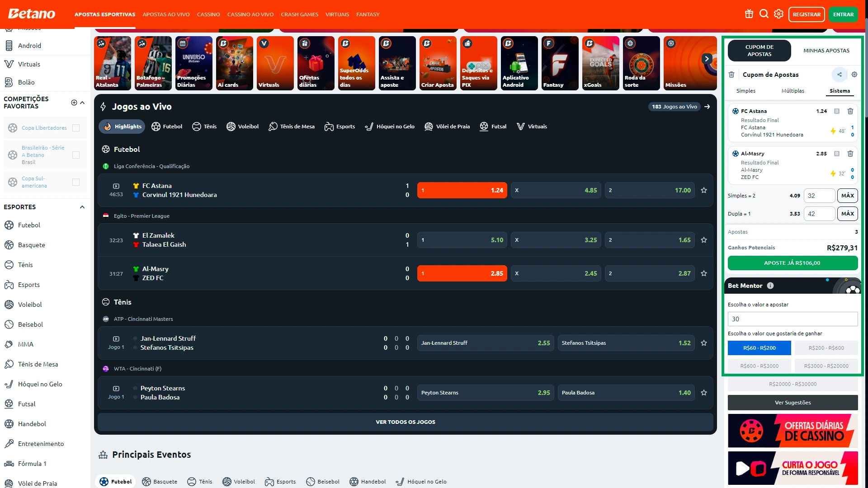Viewport: 868px width, 488px height.
Task: Place bet with Aposte Já R$106,00
Action: (x=793, y=263)
